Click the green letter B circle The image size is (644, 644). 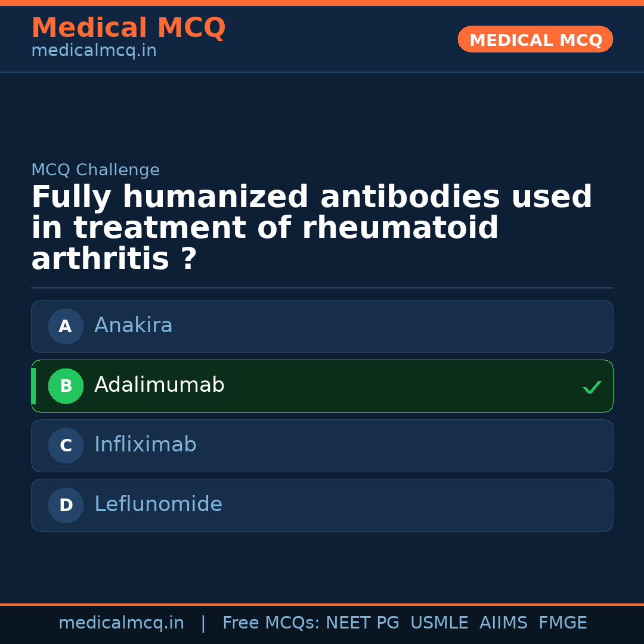pyautogui.click(x=66, y=386)
